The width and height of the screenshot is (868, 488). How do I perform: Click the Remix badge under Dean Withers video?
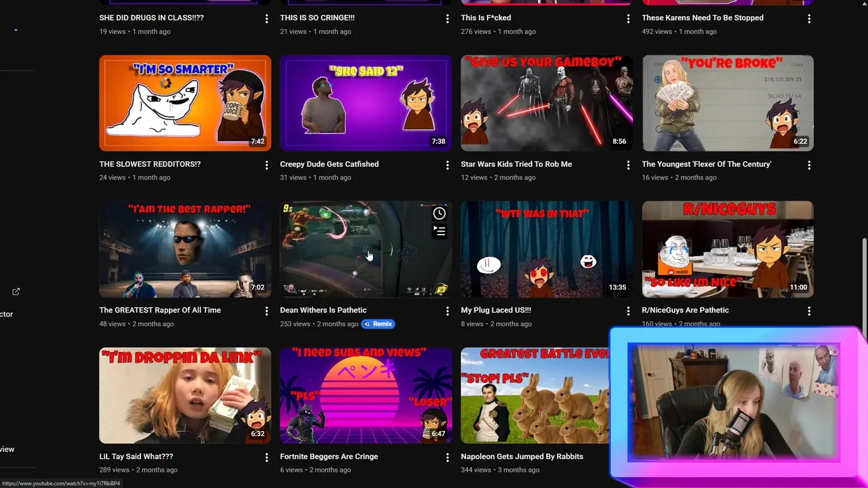(378, 324)
